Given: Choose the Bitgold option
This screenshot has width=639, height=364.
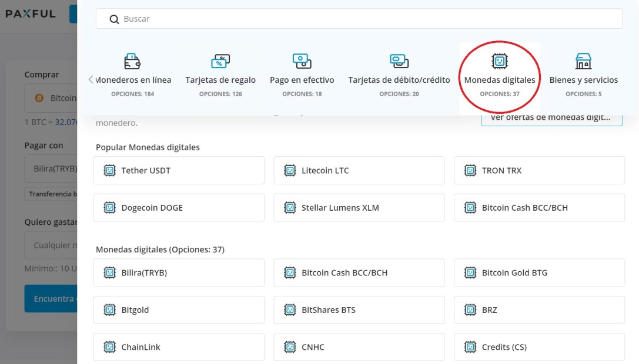Looking at the screenshot, I should point(179,310).
